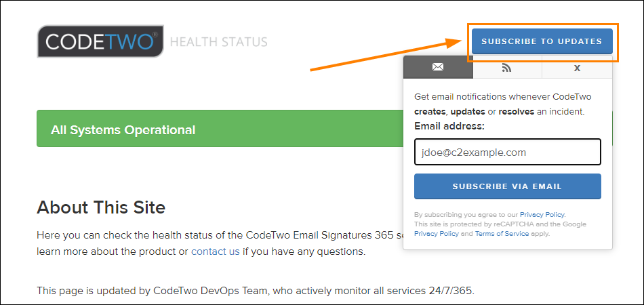The width and height of the screenshot is (644, 305).
Task: Switch to the RSS feed tab icon
Action: pyautogui.click(x=507, y=67)
